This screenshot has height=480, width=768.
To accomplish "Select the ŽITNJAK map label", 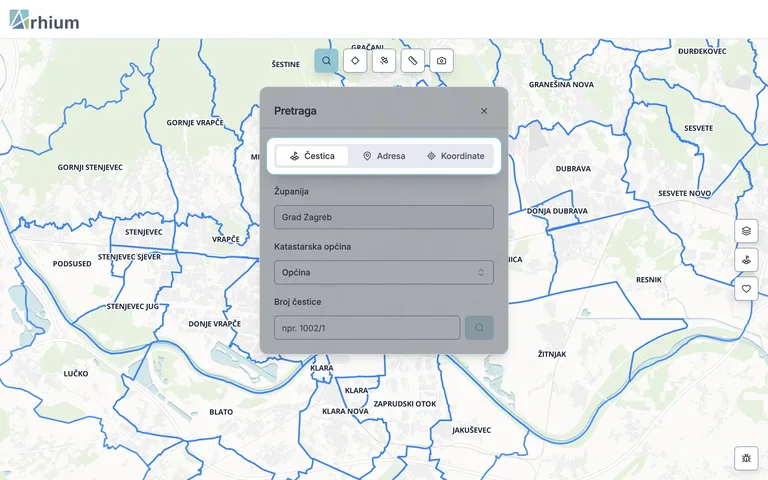I will pos(552,354).
